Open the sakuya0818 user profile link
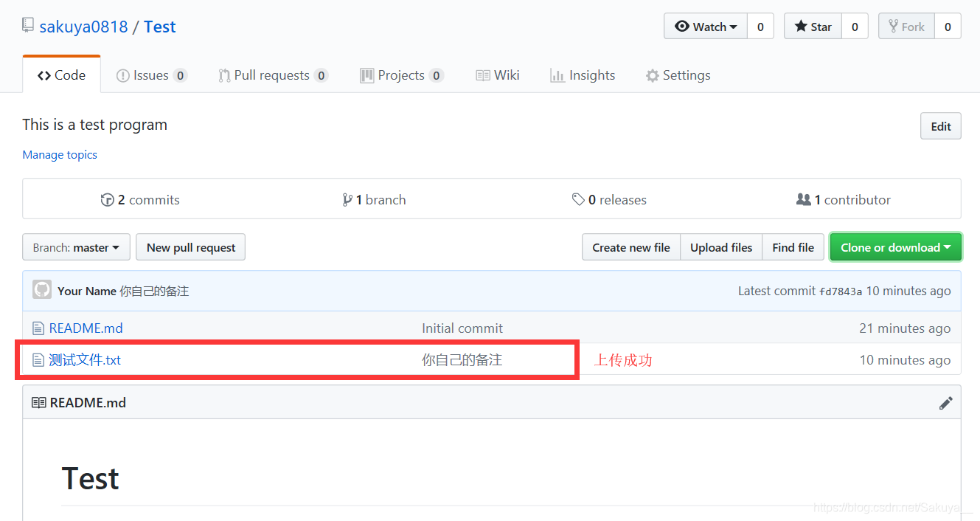The image size is (980, 521). coord(83,27)
